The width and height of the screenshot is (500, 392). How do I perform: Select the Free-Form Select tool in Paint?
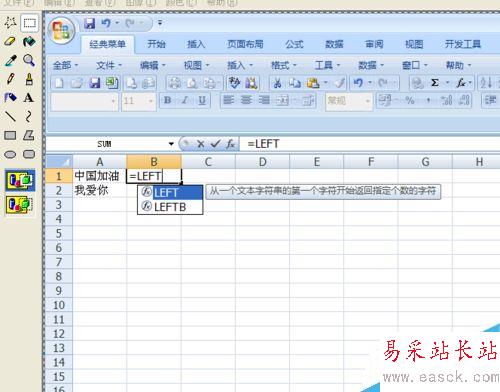[10, 23]
